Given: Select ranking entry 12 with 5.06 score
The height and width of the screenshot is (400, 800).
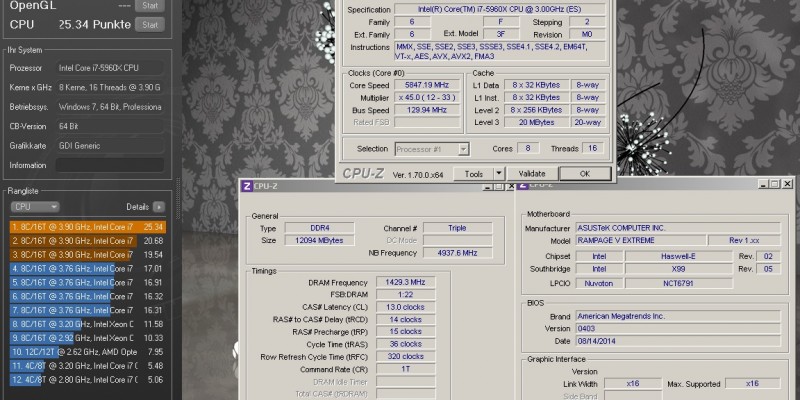Looking at the screenshot, I should click(87, 380).
